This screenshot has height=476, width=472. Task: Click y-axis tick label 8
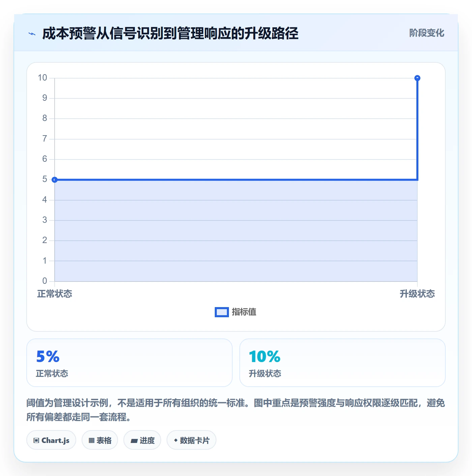pyautogui.click(x=45, y=118)
